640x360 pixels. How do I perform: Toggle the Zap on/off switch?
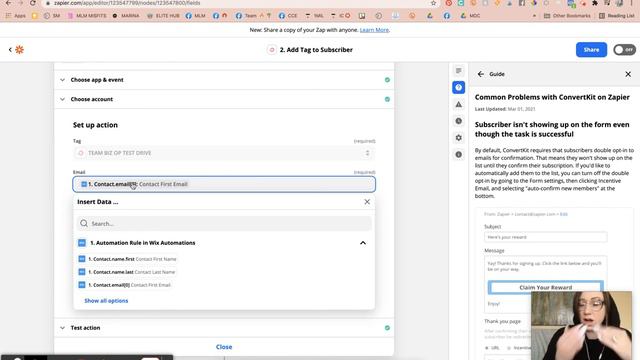pyautogui.click(x=624, y=50)
